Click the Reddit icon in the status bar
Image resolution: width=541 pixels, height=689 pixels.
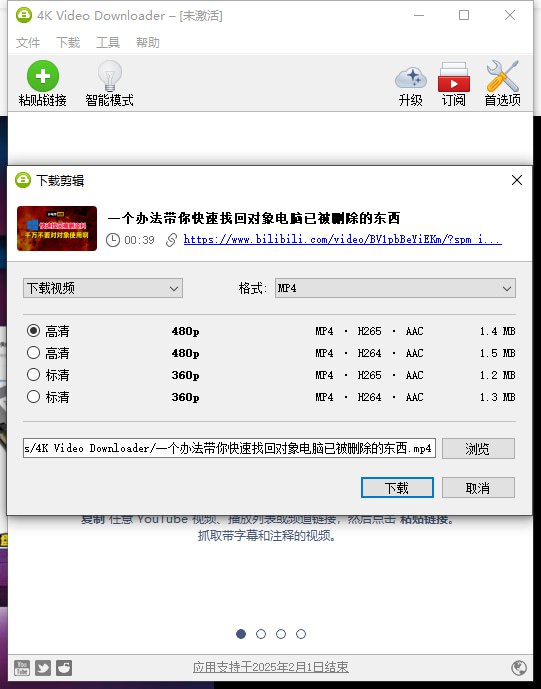point(64,668)
